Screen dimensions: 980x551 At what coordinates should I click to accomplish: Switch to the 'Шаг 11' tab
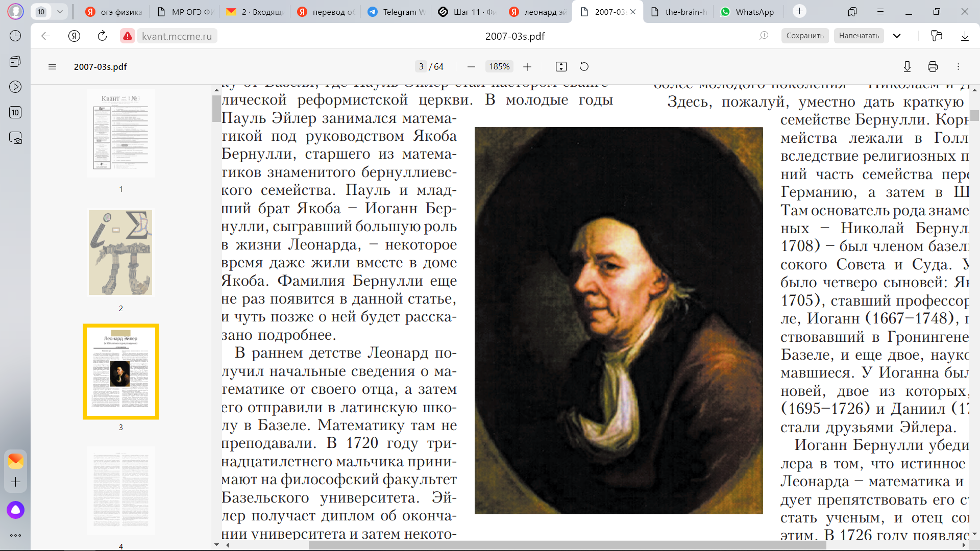467,12
